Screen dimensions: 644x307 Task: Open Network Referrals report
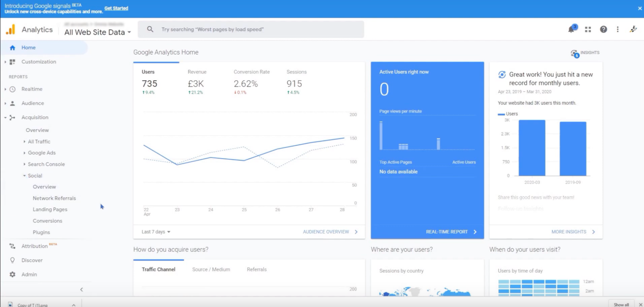[54, 198]
